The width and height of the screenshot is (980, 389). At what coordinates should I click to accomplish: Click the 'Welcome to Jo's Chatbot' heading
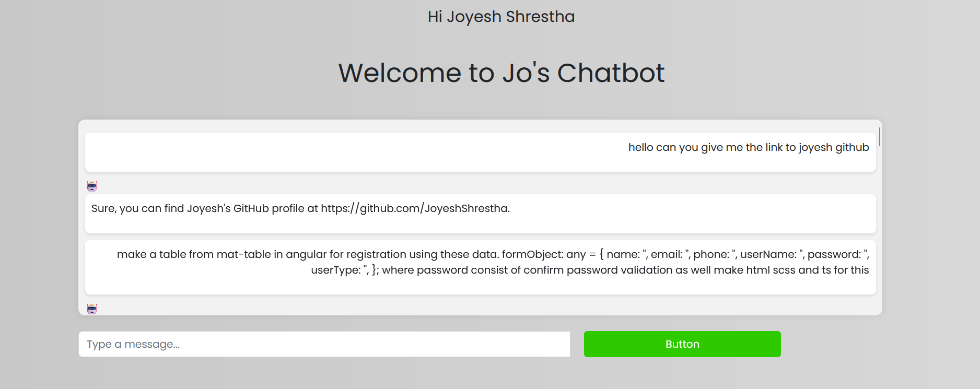pyautogui.click(x=501, y=73)
